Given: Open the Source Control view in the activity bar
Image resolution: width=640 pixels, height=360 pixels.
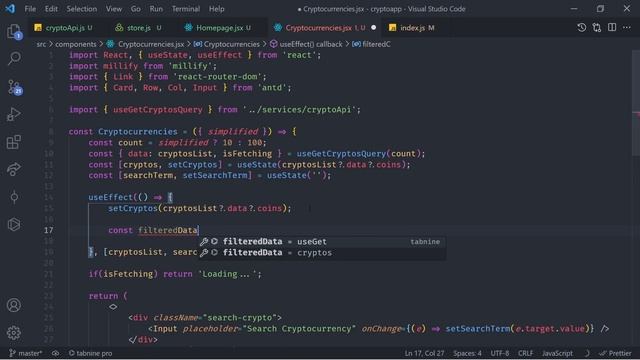Looking at the screenshot, I should [x=14, y=87].
